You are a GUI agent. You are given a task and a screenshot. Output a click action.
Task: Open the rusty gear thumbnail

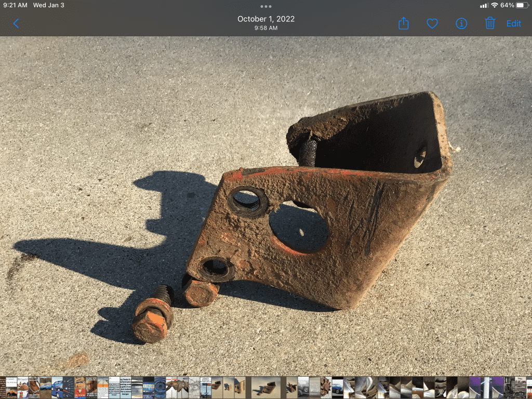pos(326,388)
